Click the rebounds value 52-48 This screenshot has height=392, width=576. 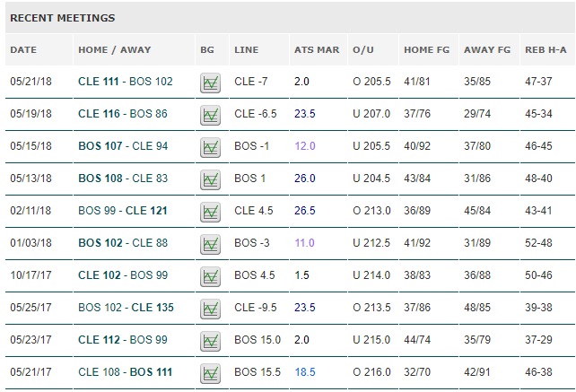[538, 243]
